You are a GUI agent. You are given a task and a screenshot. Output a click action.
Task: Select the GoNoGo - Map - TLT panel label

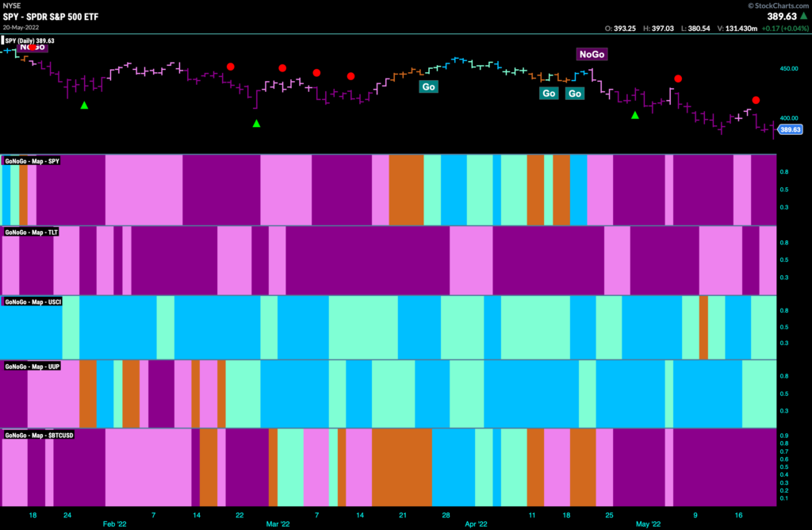(31, 232)
